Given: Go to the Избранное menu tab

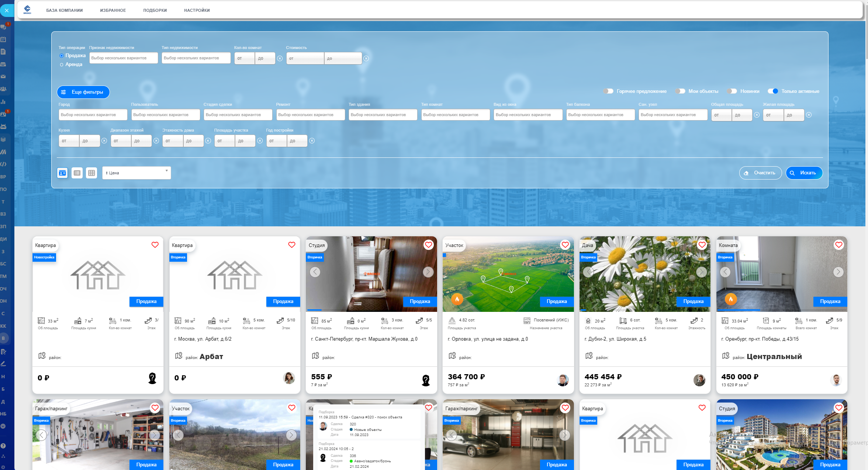Looking at the screenshot, I should [113, 10].
